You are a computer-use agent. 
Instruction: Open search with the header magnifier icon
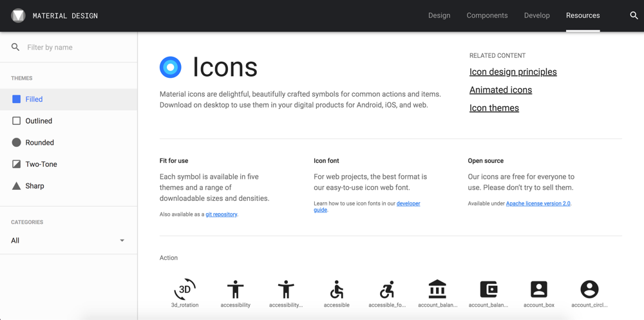pyautogui.click(x=634, y=15)
